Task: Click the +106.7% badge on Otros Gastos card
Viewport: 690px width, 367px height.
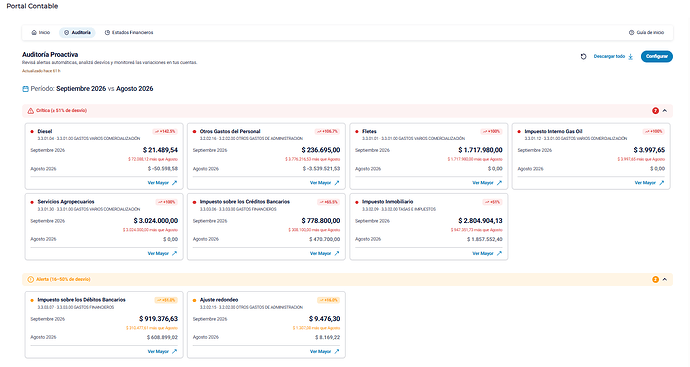Action: tap(327, 132)
